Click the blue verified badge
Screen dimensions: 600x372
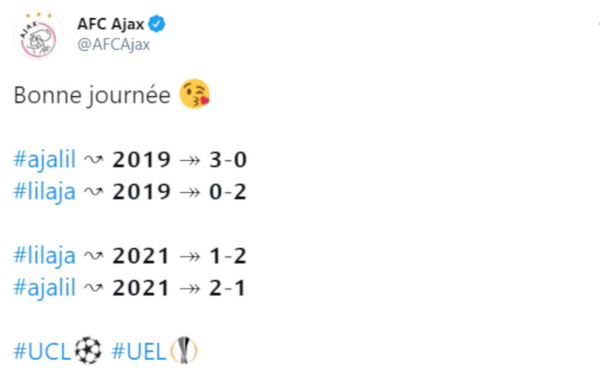click(157, 24)
